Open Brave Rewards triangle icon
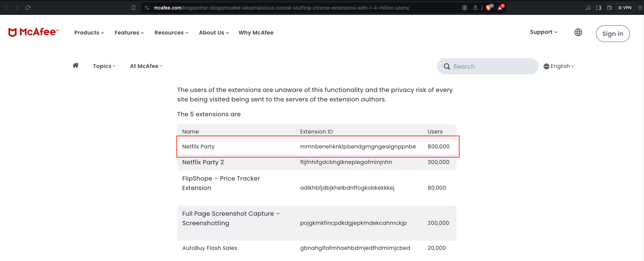Screen dimensions: 644x261 [x=500, y=7]
